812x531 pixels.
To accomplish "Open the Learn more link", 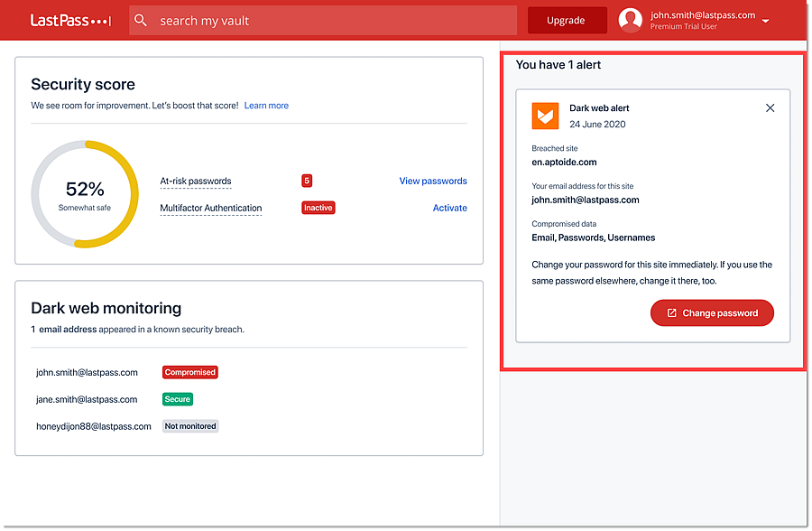I will click(x=266, y=106).
